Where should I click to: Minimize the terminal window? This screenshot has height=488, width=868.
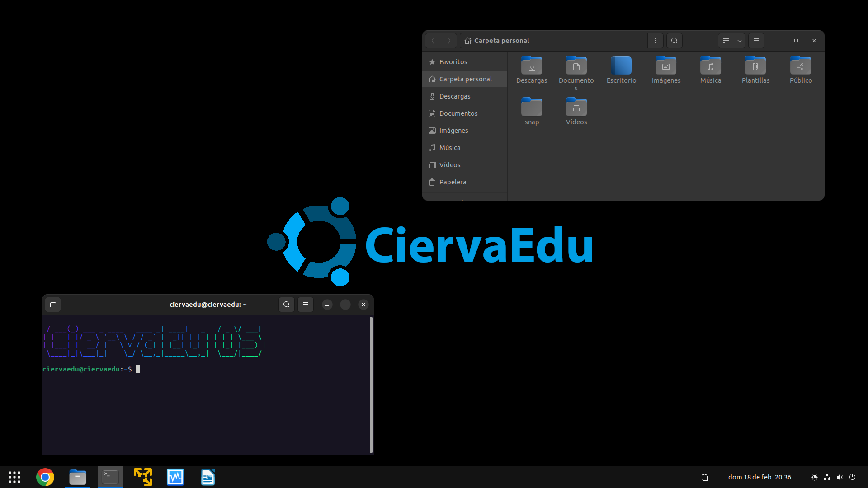coord(327,305)
